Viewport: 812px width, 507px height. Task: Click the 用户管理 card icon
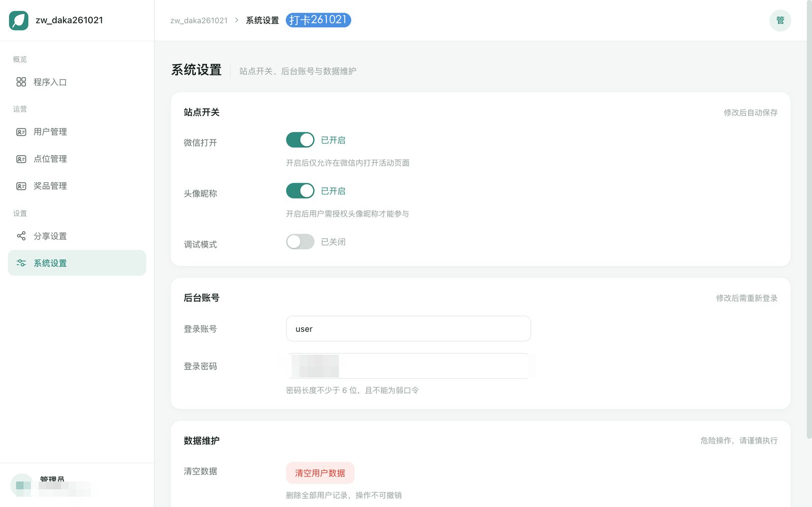[x=21, y=132]
